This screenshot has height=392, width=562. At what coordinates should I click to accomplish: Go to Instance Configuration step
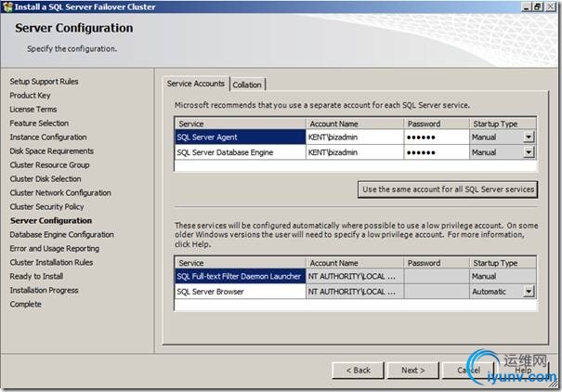[48, 137]
